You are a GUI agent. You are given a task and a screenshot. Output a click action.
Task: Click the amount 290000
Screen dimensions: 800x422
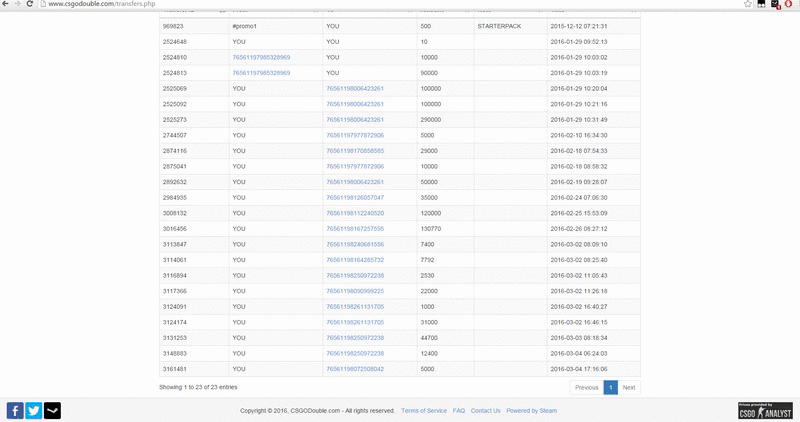[x=431, y=119]
